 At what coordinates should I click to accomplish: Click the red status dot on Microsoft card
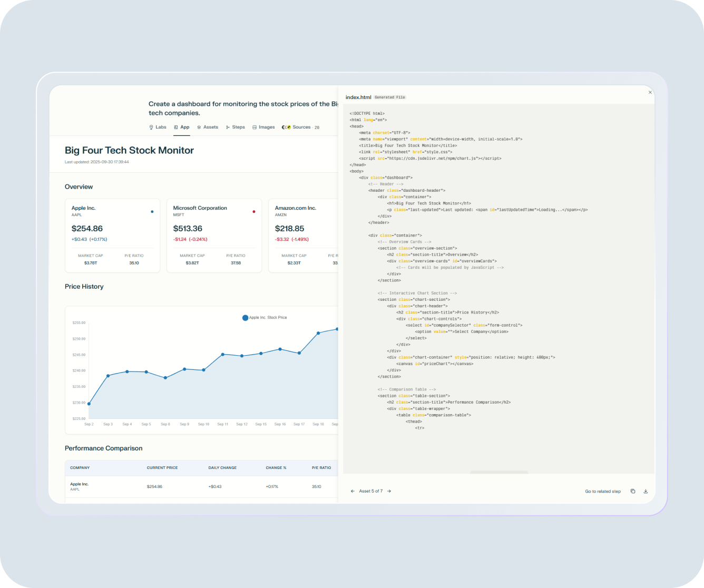(253, 212)
